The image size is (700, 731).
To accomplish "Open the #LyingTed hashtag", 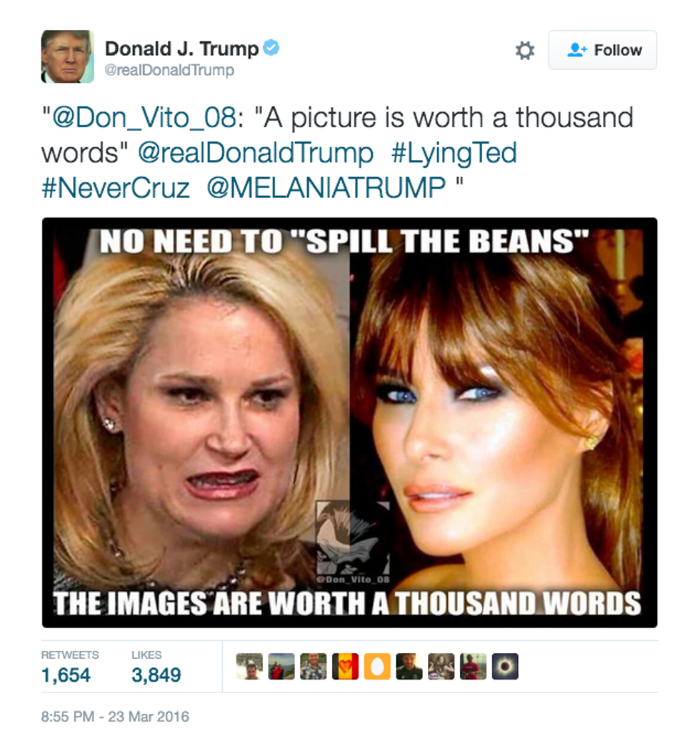I will (454, 154).
